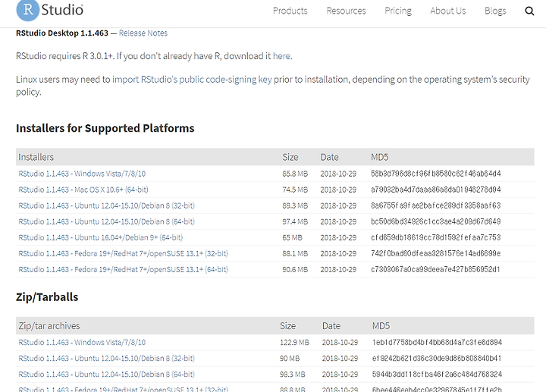Open the About Us menu
Screen dimensions: 546x392
(x=448, y=11)
